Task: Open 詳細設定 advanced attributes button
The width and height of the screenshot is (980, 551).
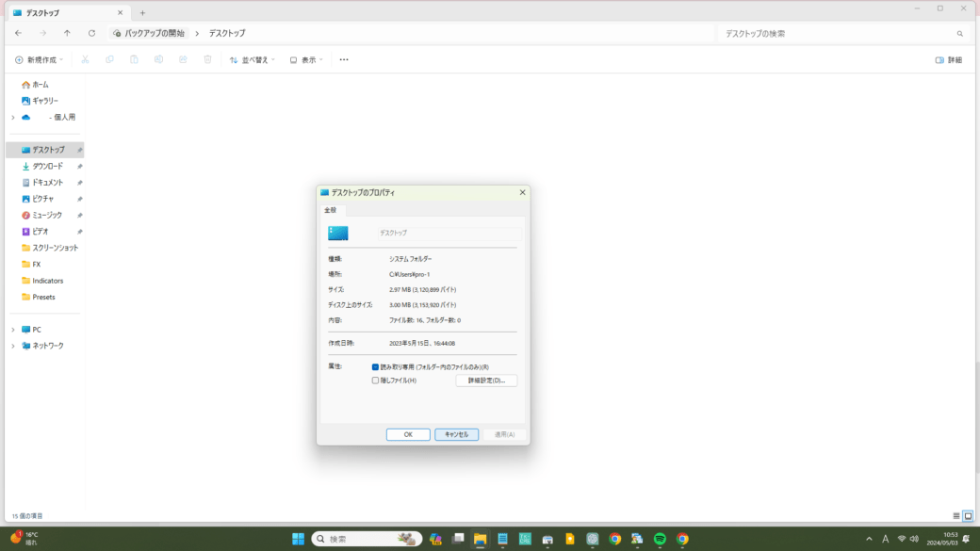Action: (486, 381)
